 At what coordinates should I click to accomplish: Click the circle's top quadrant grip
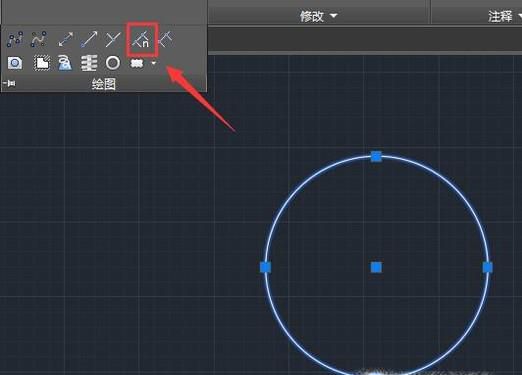tap(376, 156)
